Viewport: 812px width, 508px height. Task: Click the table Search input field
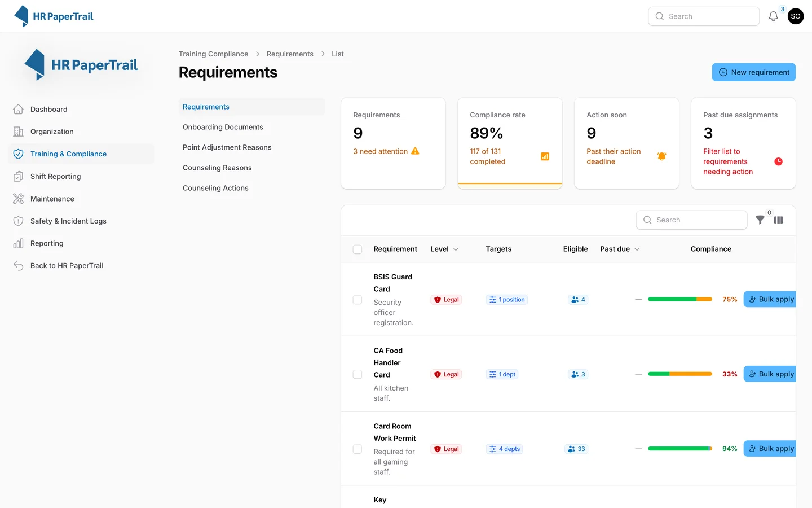pyautogui.click(x=692, y=220)
